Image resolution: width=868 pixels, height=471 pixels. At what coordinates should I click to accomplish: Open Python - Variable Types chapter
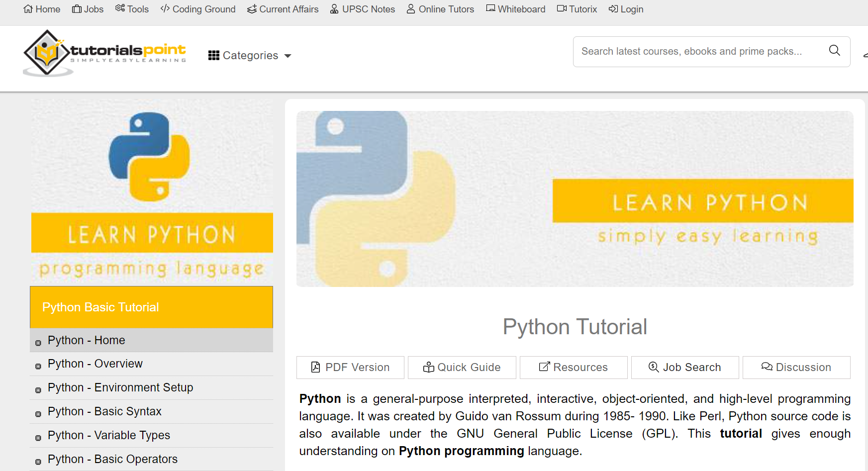(x=151, y=436)
